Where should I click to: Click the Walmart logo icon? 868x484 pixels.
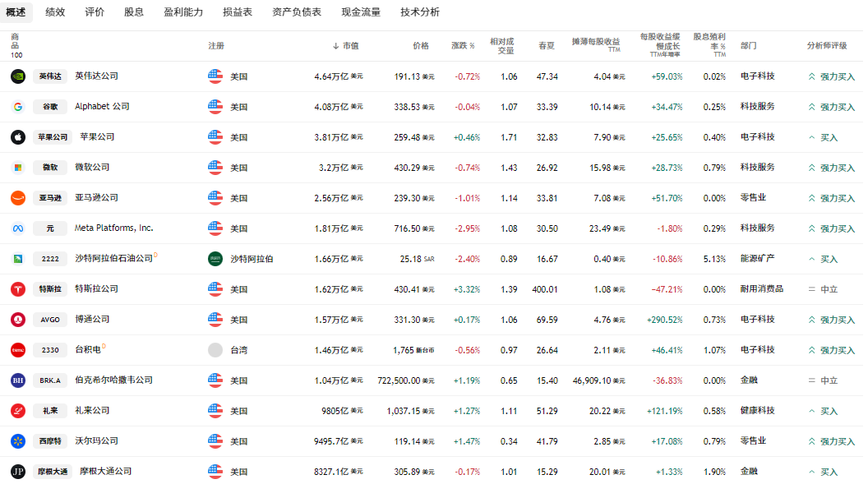18,441
